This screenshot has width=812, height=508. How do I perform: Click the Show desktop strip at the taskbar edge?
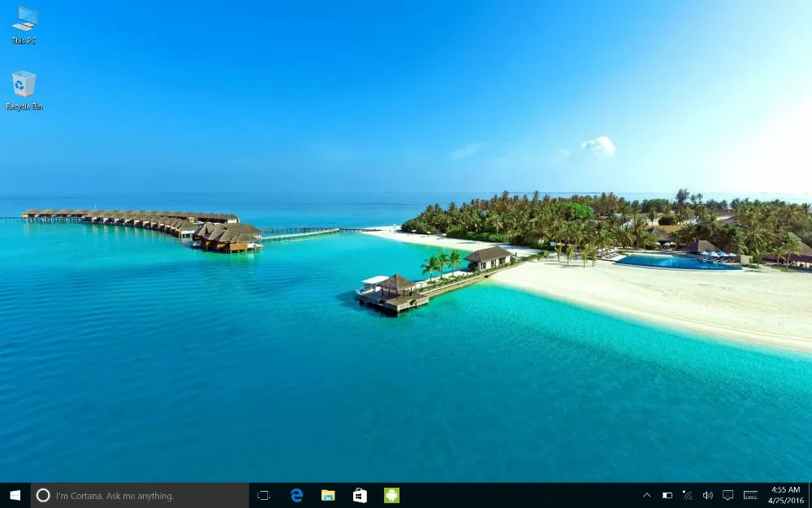810,496
